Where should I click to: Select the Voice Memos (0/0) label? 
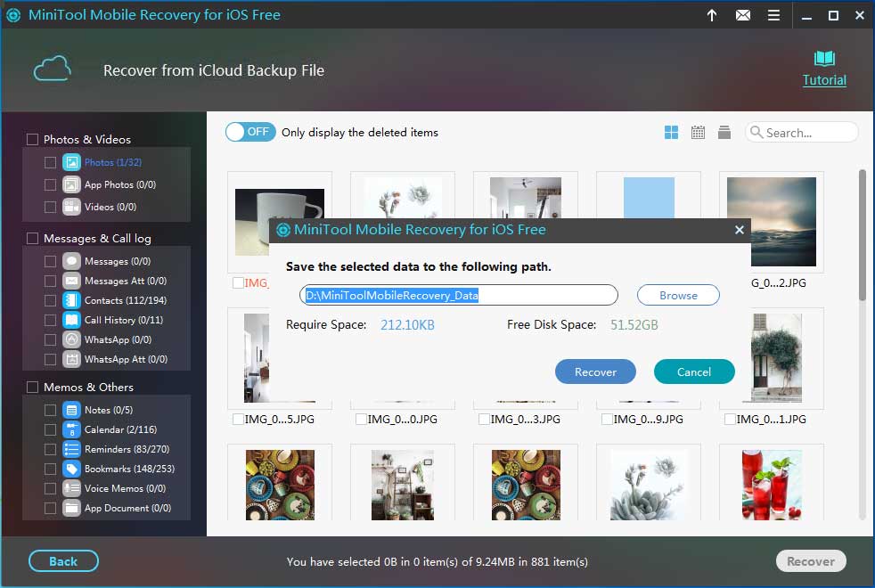[x=125, y=488]
